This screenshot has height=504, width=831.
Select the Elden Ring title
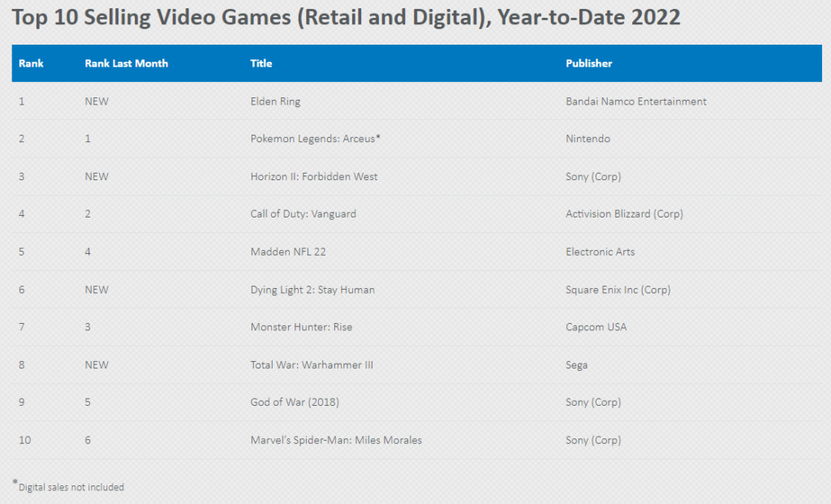point(276,101)
